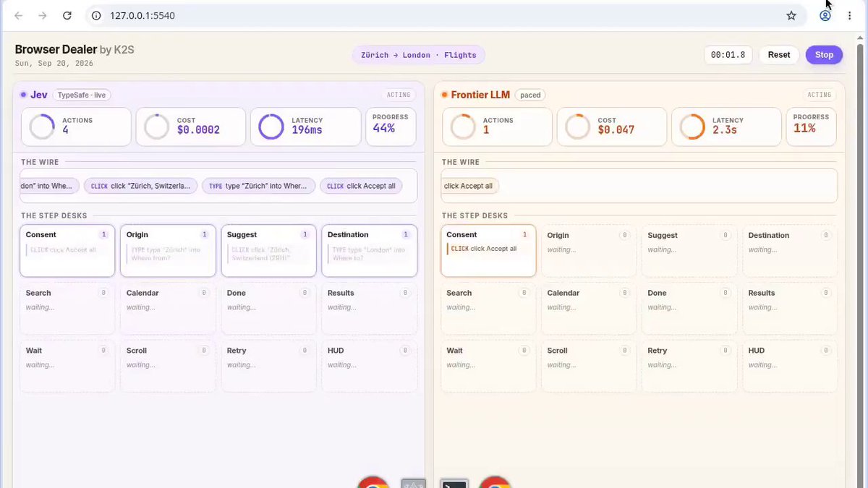Click Frontier LLM's Actions metric card
The image size is (868, 488).
tap(497, 127)
